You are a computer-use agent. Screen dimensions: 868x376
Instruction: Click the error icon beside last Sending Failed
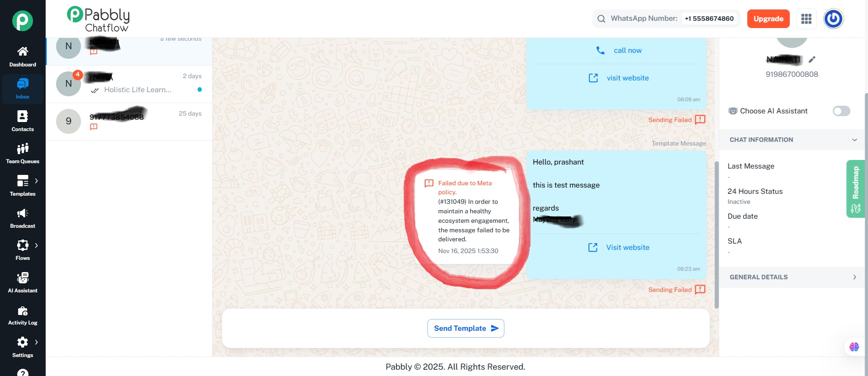(x=700, y=290)
